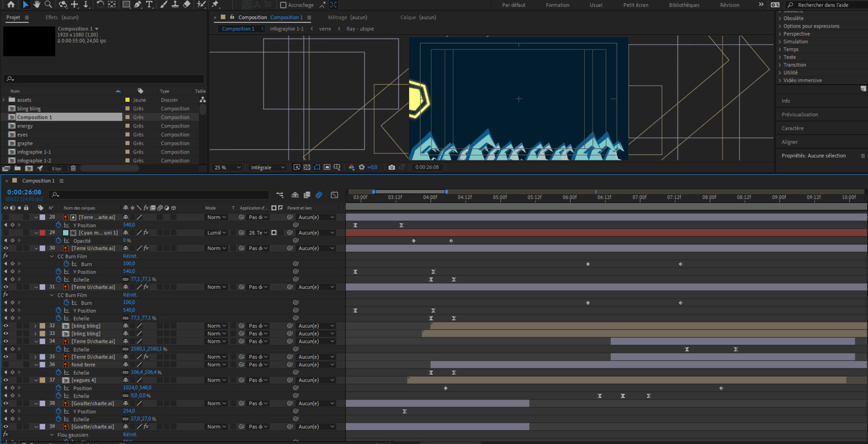Select the Zoom magnifier tool

coord(48,4)
